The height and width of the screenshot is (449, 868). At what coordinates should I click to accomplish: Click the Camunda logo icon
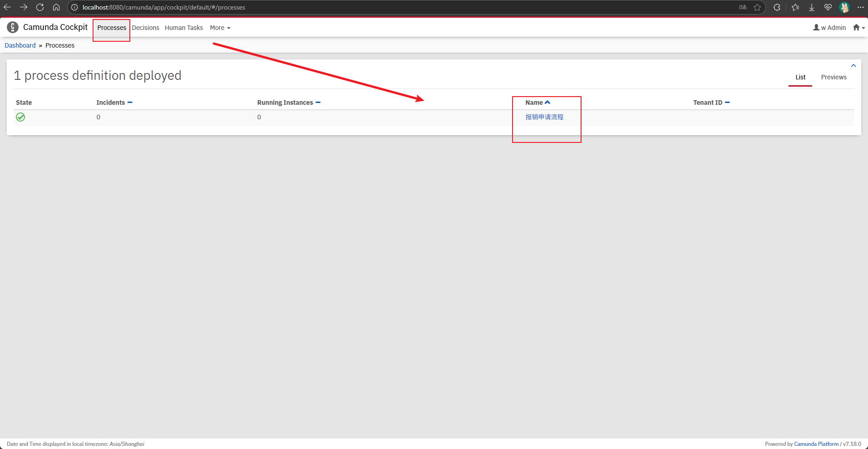coord(13,27)
